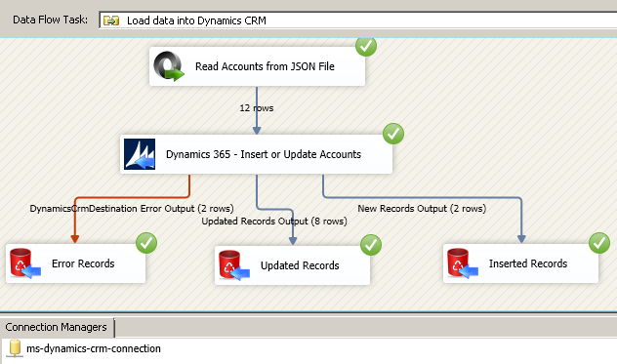Image resolution: width=617 pixels, height=364 pixels.
Task: Click the New Records Output (2 rows) label
Action: click(422, 208)
